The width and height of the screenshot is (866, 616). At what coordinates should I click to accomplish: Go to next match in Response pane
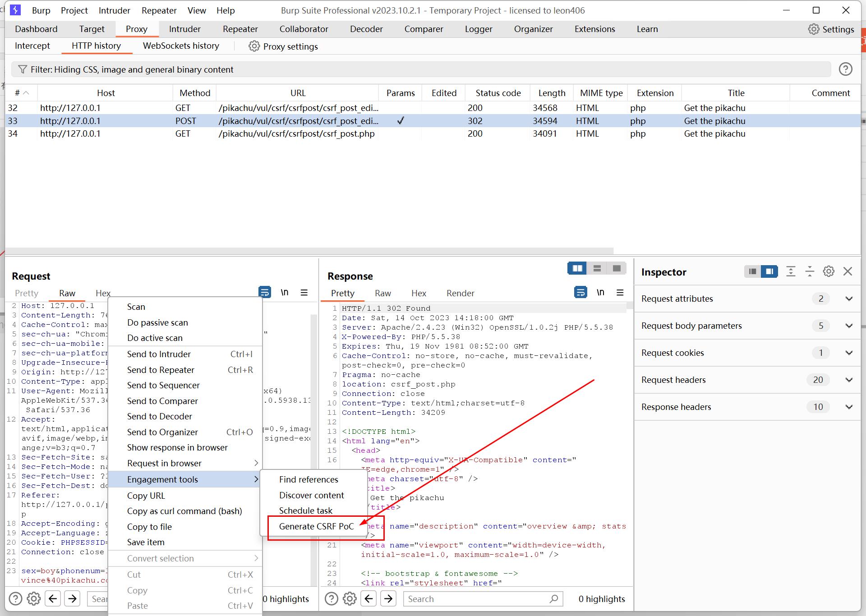click(388, 599)
